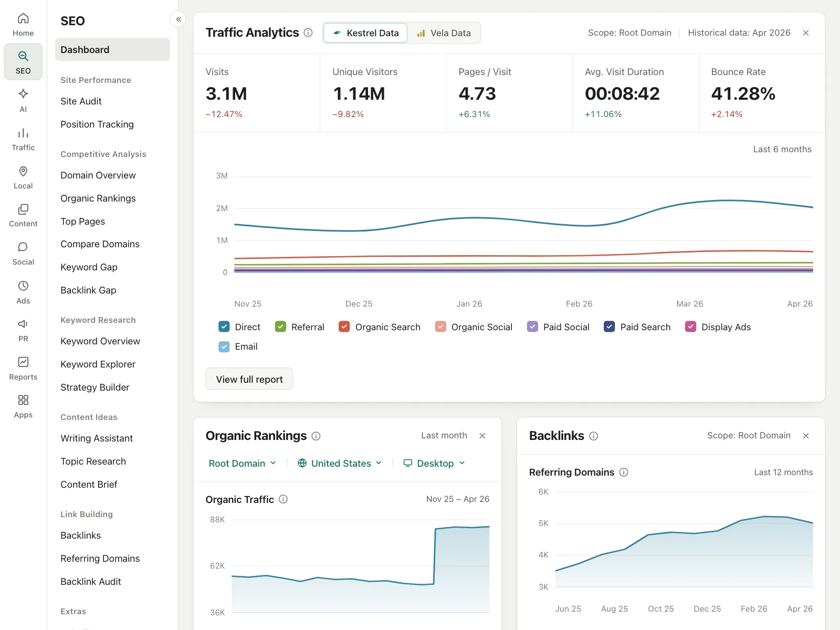Select the SEO magnifier icon in rail

[x=23, y=56]
